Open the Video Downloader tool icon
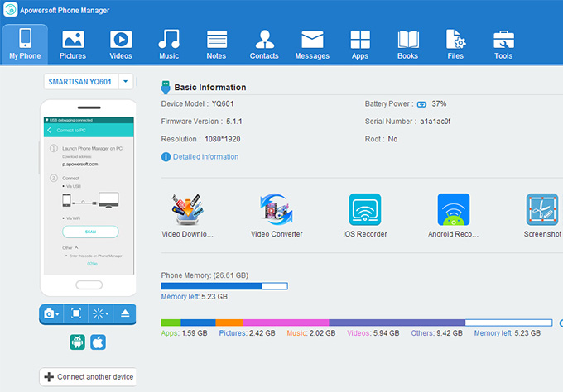This screenshot has height=392, width=563. [187, 209]
